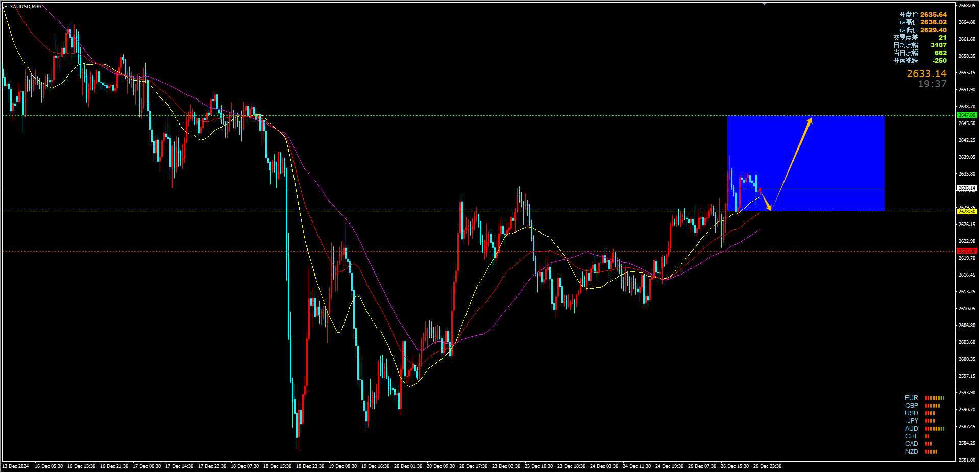Click the 20 Dec 09:30 time axis label

point(440,466)
